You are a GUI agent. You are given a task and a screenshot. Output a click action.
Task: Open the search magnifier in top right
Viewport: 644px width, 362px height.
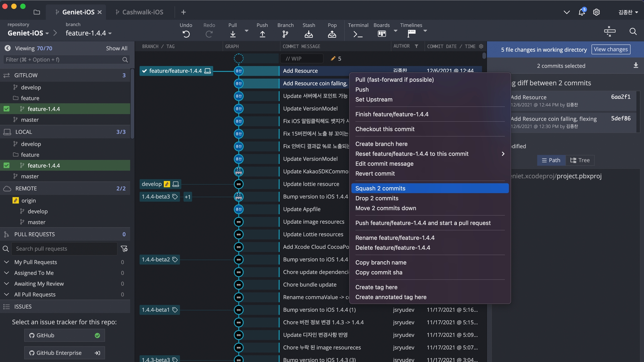pos(633,31)
